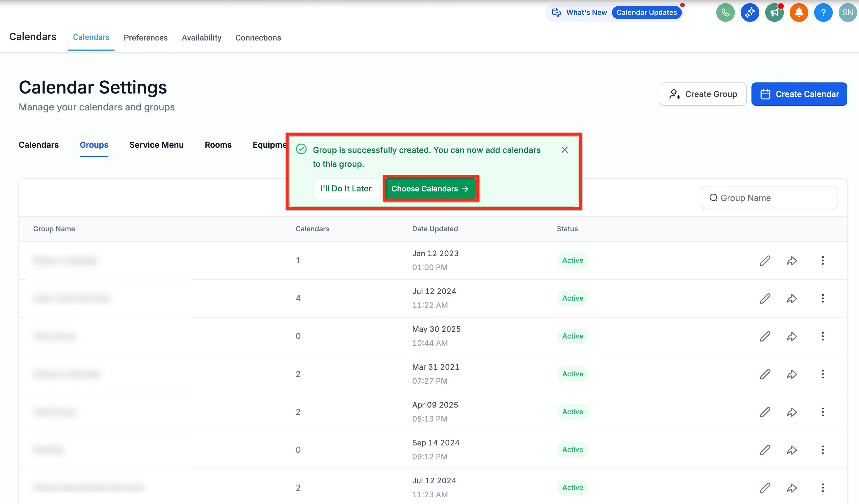Viewport: 859px width, 504px height.
Task: Dismiss the group created success notification
Action: (x=564, y=150)
